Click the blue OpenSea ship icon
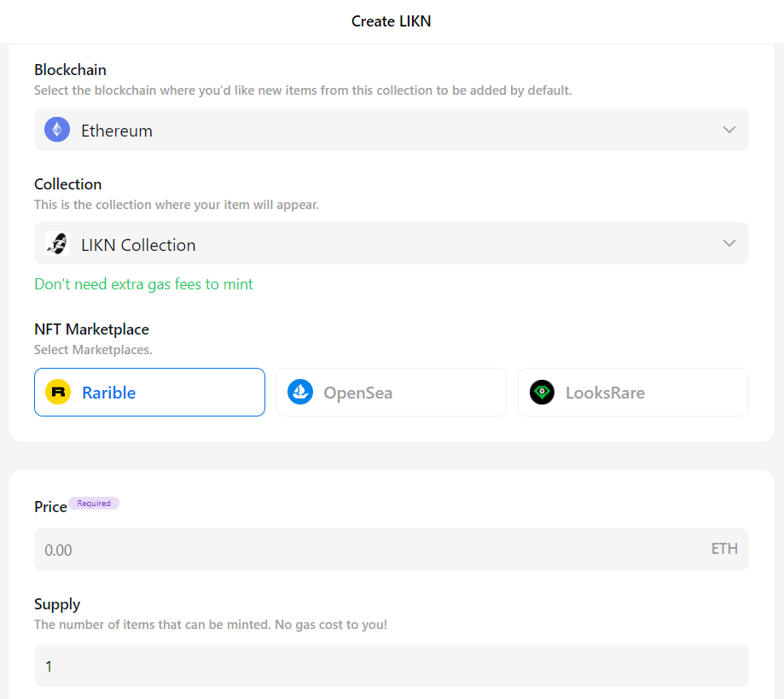784x699 pixels. [300, 393]
